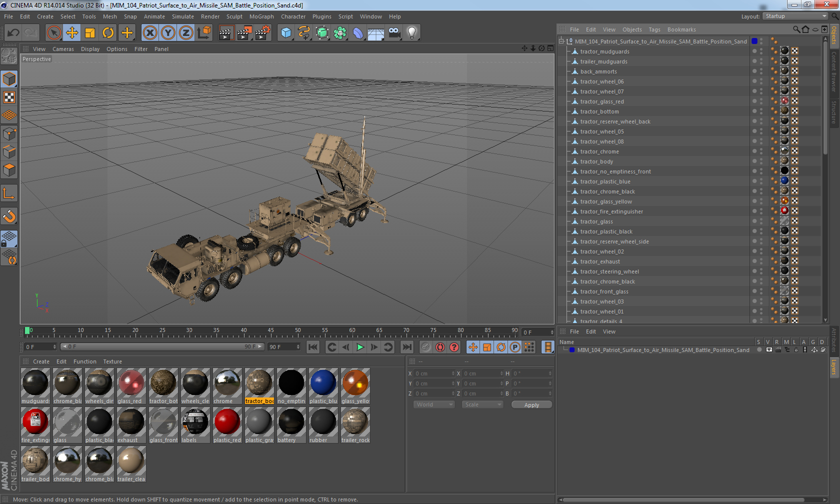This screenshot has height=504, width=840.
Task: Toggle position keyframe recording button
Action: (x=473, y=347)
